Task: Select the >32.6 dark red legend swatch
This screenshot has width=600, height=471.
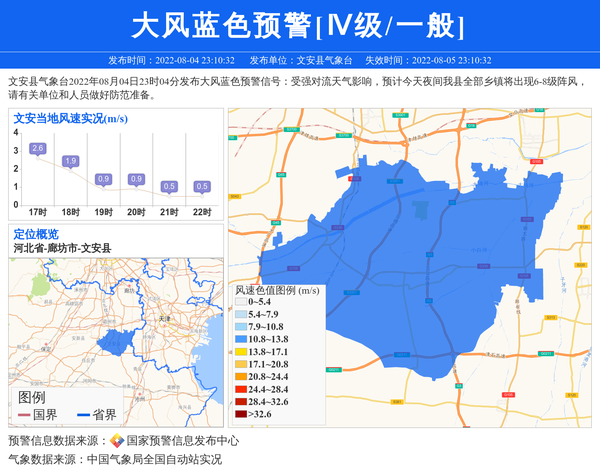Action: pyautogui.click(x=241, y=414)
